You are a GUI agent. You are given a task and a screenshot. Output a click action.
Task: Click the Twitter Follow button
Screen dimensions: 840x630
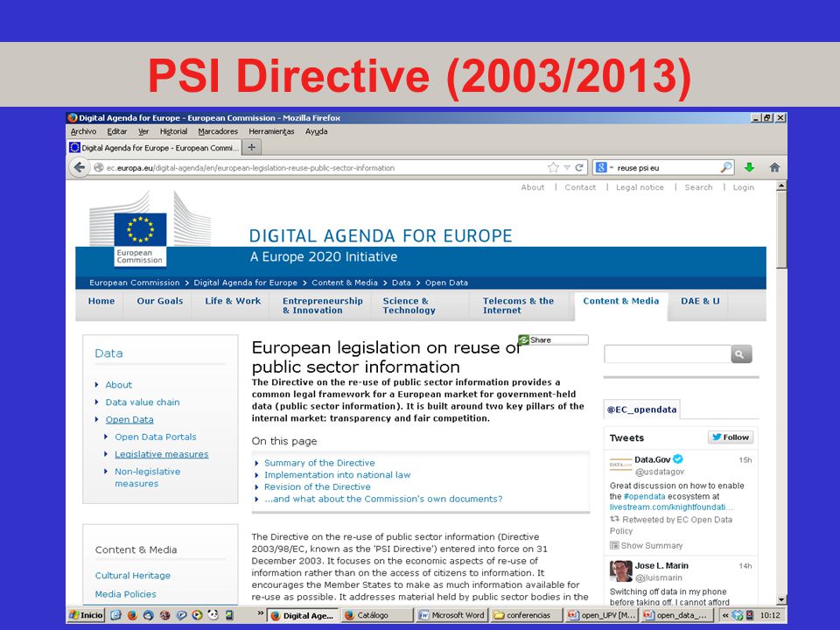[731, 437]
